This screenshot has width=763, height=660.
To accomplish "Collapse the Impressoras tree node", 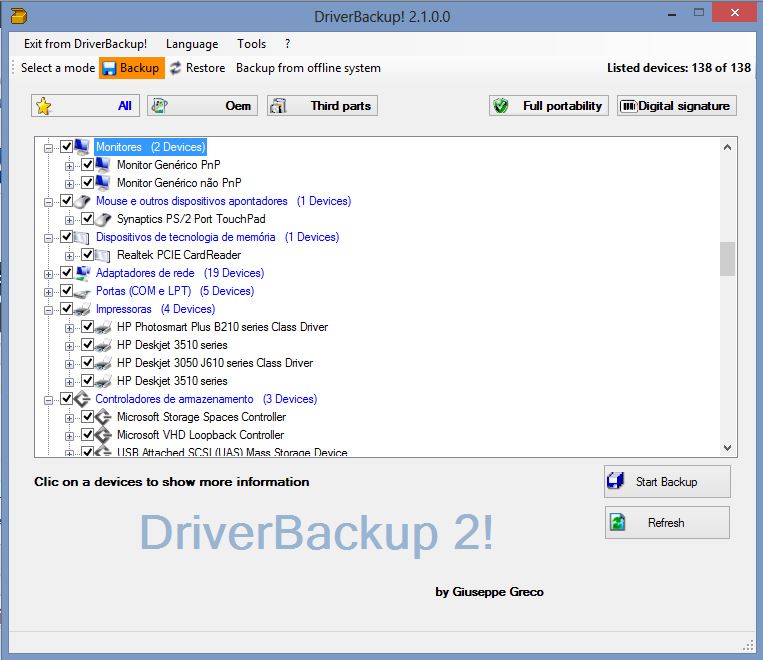I will [48, 311].
